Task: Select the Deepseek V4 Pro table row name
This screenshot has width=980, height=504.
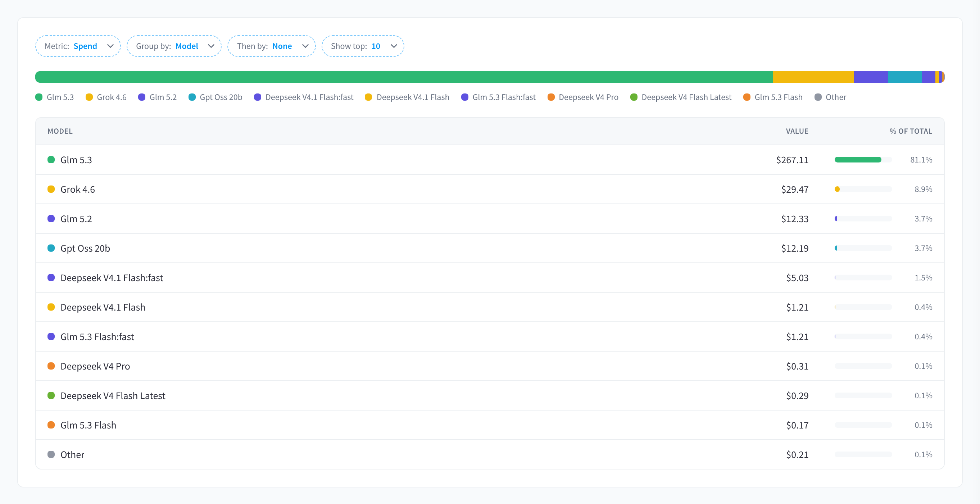Action: pyautogui.click(x=95, y=366)
